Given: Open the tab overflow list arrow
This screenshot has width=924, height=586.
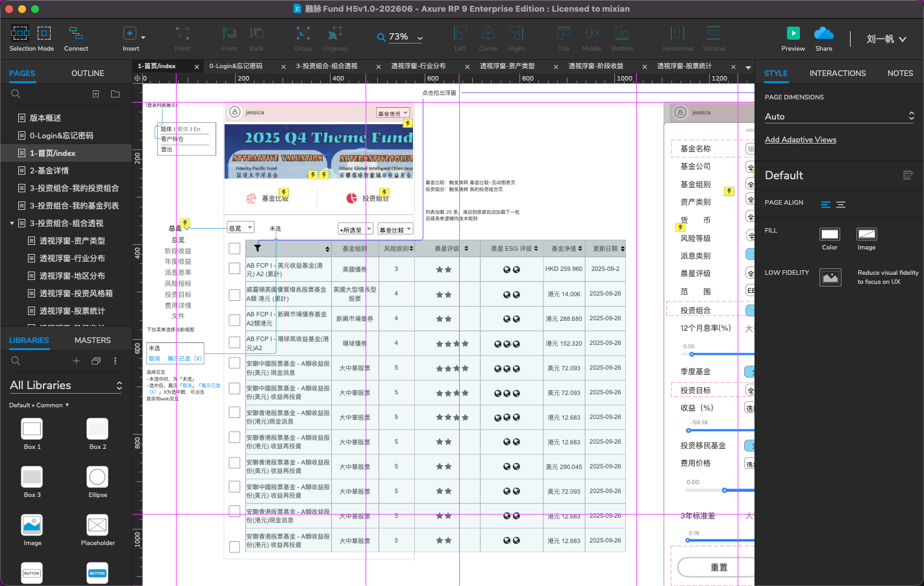Looking at the screenshot, I should point(748,67).
